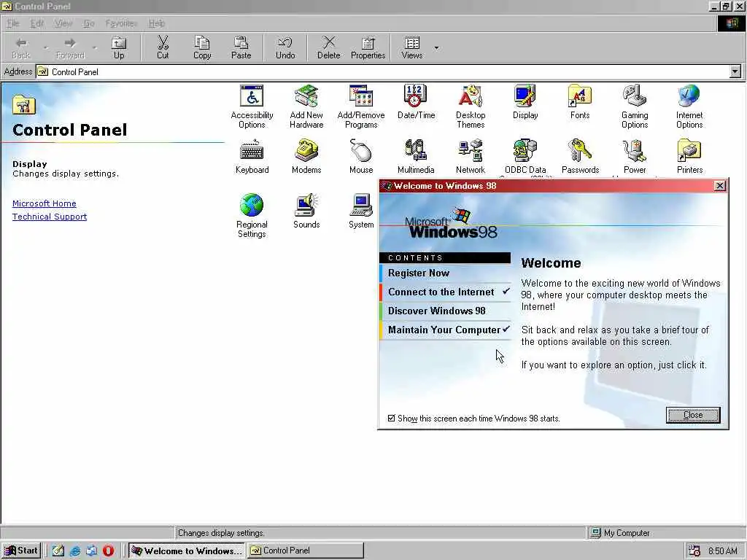The image size is (747, 560).
Task: Select Maintain Your Computer
Action: coord(445,330)
